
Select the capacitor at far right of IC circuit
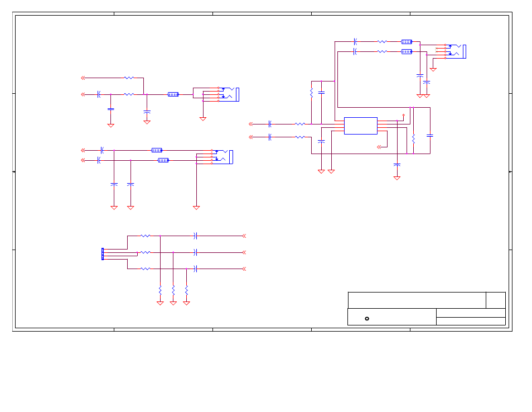tap(430, 136)
